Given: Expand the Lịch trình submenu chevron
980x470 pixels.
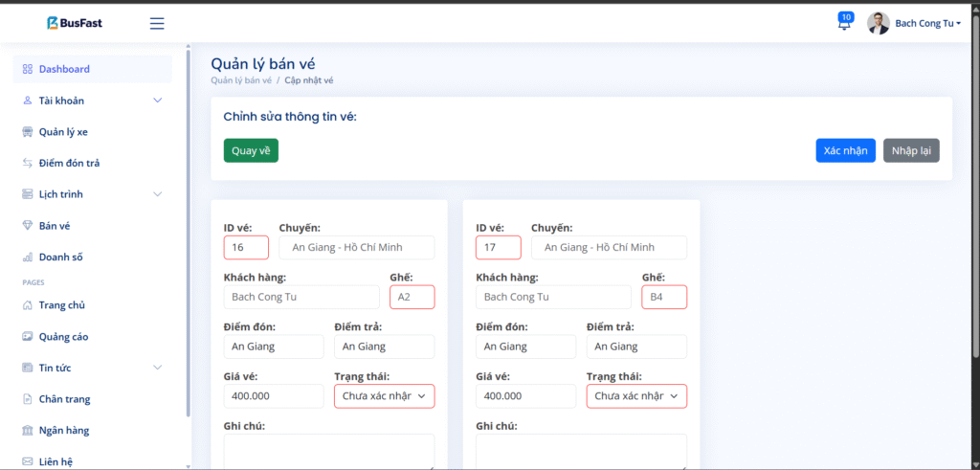Looking at the screenshot, I should (158, 194).
